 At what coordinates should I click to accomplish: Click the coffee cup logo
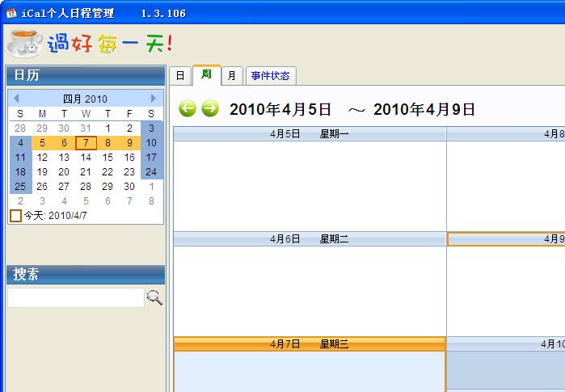(x=24, y=42)
